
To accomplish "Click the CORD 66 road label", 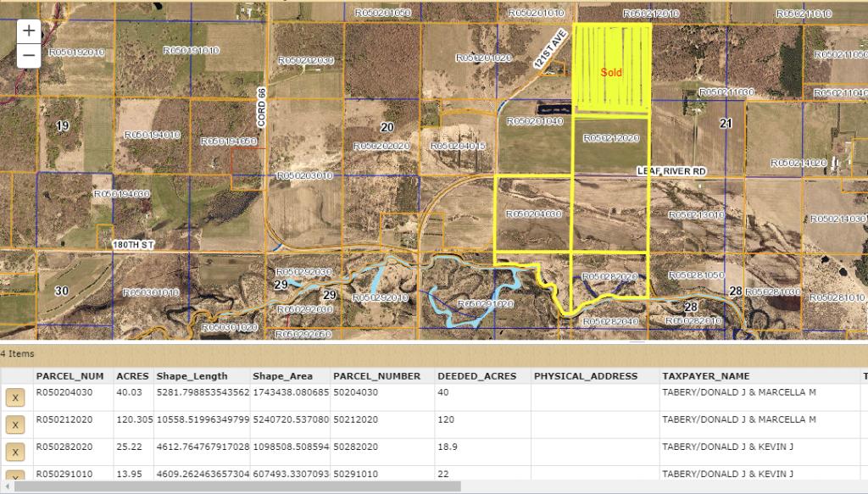I will [x=262, y=108].
